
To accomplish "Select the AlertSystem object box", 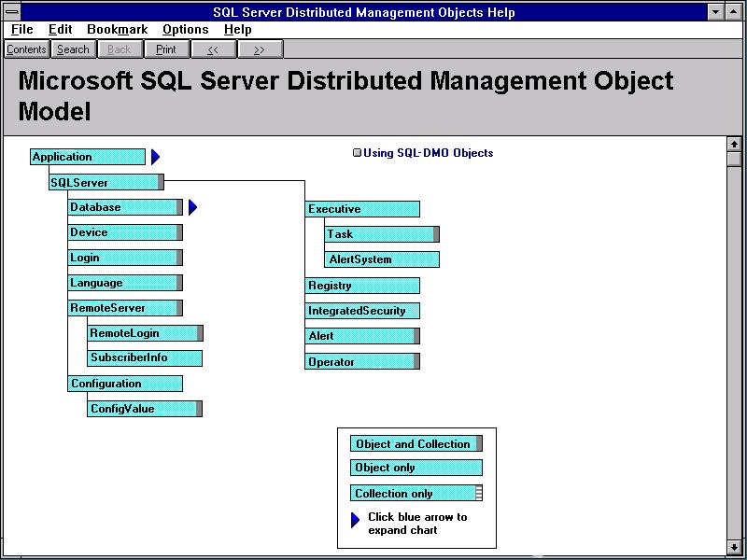I will coord(382,259).
